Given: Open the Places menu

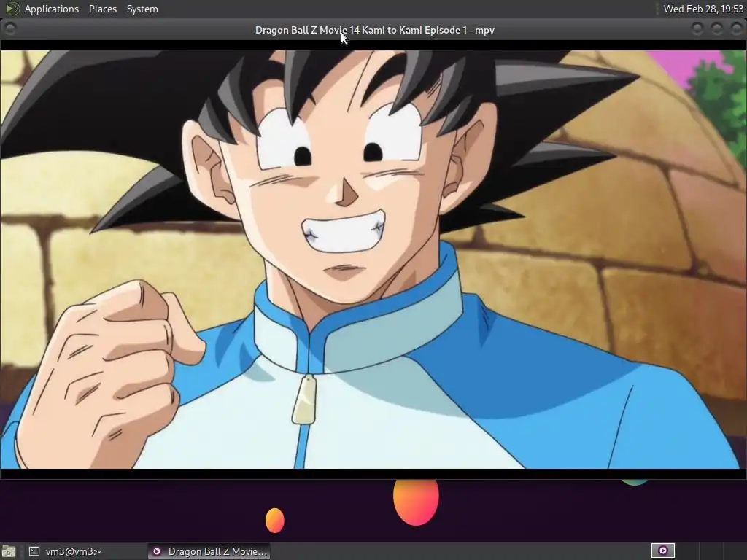Looking at the screenshot, I should (102, 9).
